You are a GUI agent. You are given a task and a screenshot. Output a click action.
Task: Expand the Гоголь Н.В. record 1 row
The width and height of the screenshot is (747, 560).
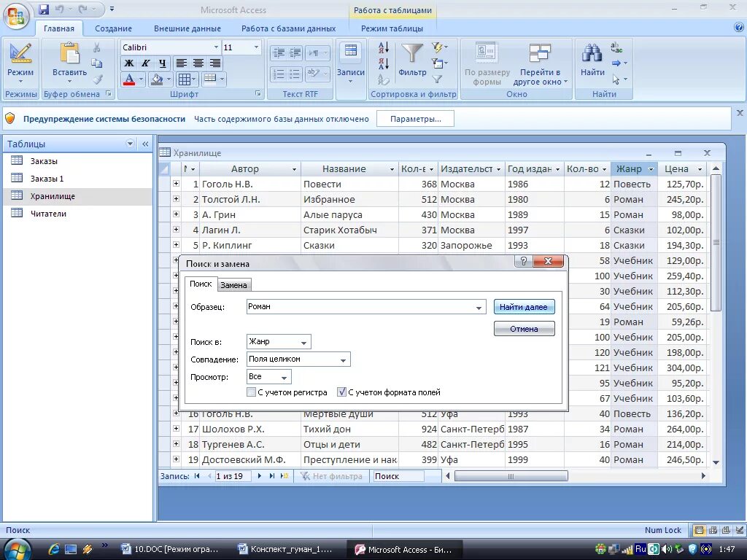(x=176, y=184)
